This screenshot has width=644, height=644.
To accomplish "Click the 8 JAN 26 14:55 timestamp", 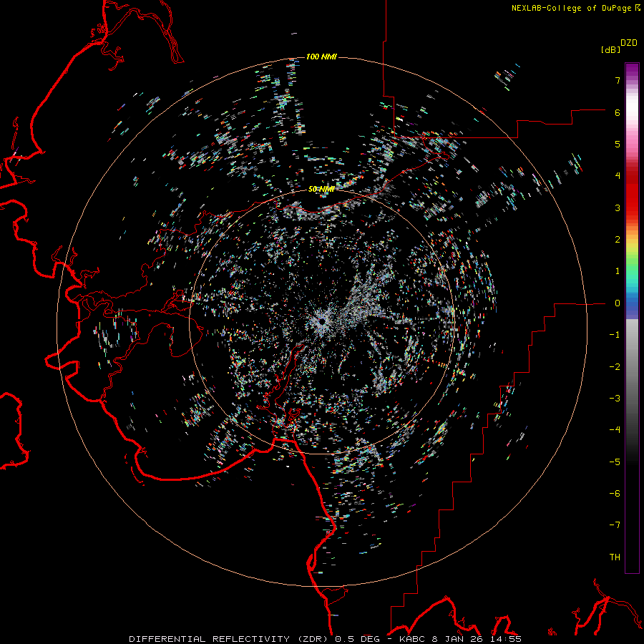I will 477,639.
